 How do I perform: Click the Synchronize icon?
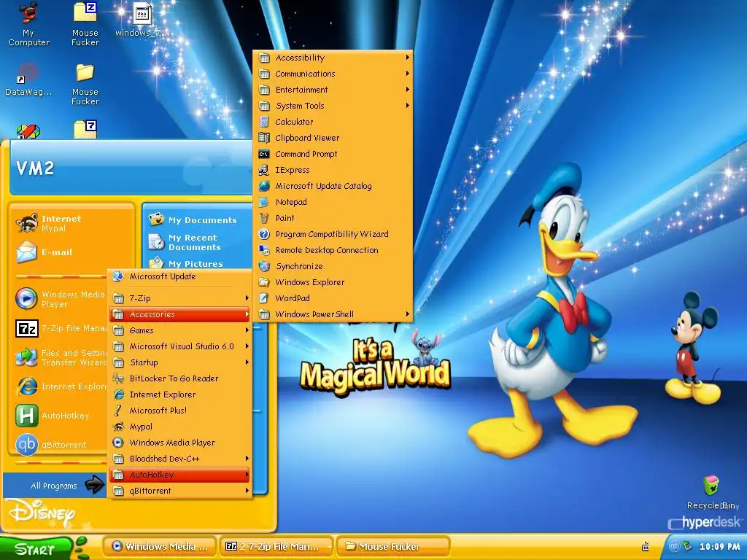(x=264, y=266)
